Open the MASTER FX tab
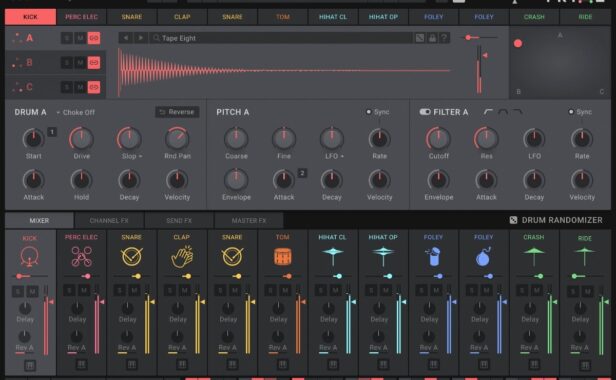The height and width of the screenshot is (380, 616). click(x=249, y=220)
